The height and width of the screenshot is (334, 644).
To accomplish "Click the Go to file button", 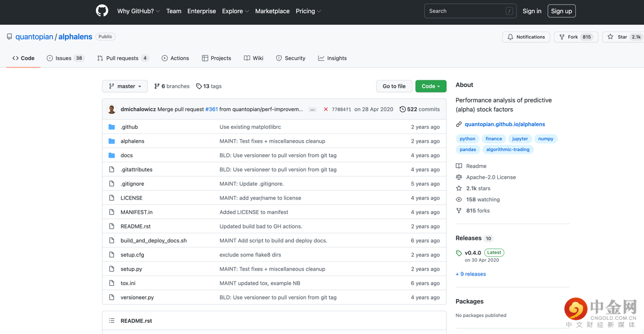I will (x=394, y=86).
